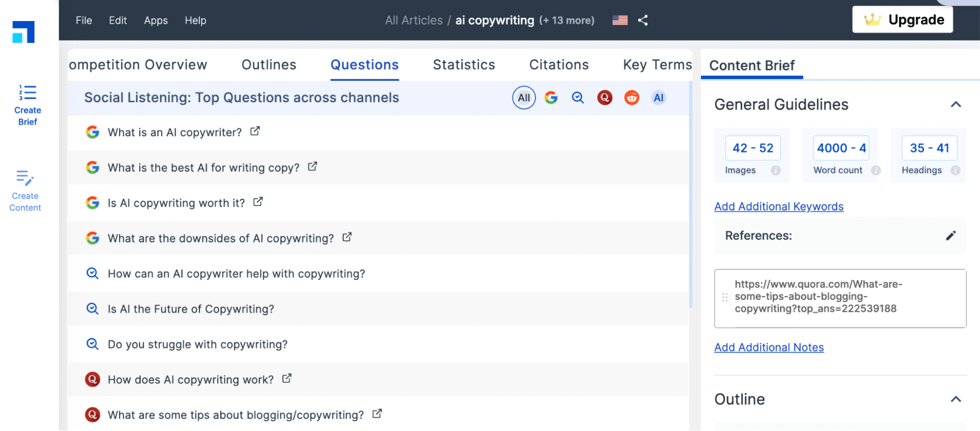Click Quora icon beside blogging/copywriting tips question

click(x=93, y=414)
